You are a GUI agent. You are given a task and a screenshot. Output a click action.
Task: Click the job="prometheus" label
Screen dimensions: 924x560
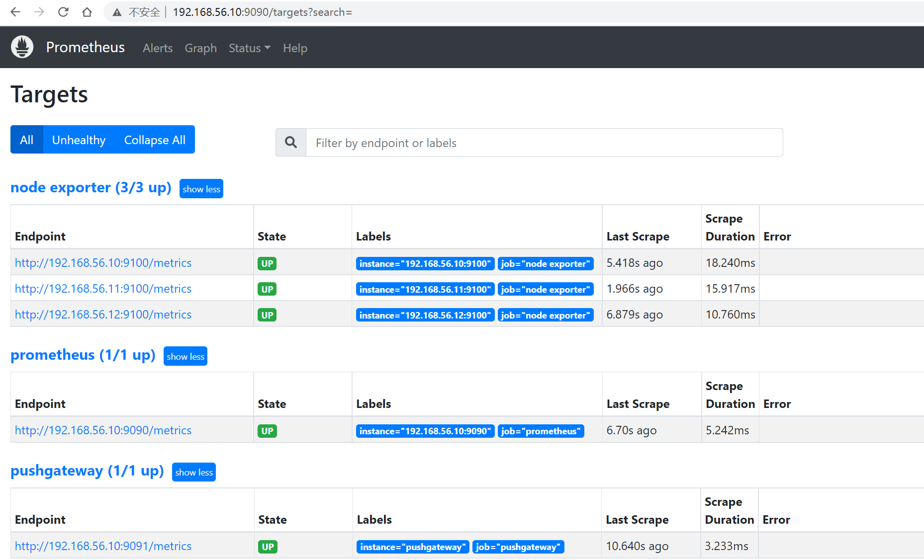coord(541,431)
